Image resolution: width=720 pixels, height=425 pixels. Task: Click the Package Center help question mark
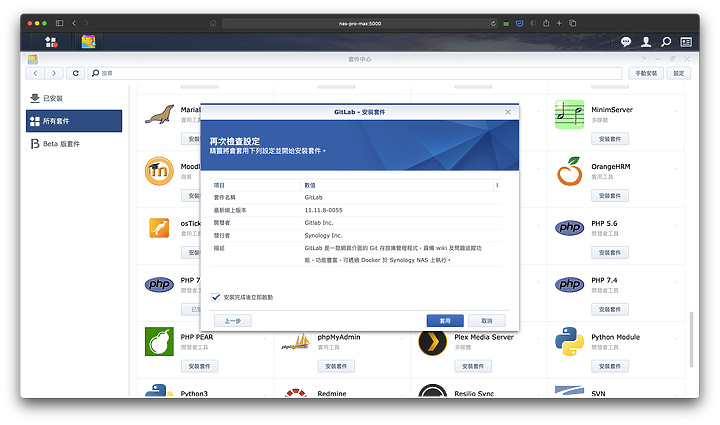tap(643, 59)
